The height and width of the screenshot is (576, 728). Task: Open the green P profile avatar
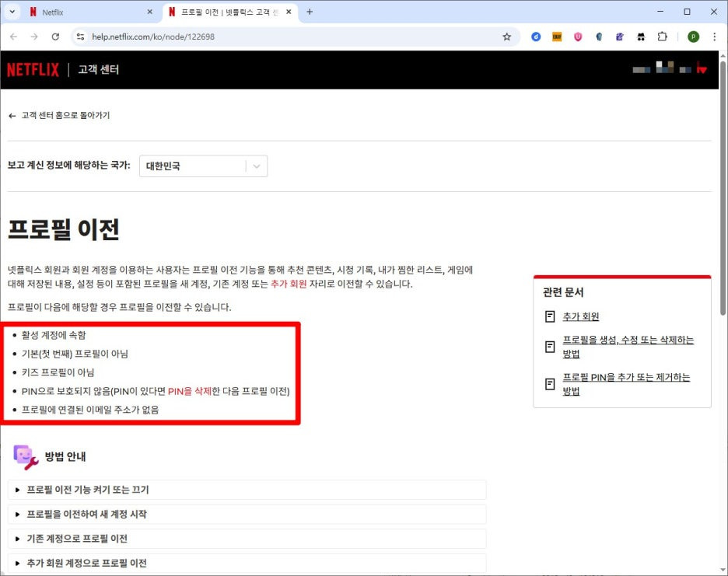click(x=693, y=37)
